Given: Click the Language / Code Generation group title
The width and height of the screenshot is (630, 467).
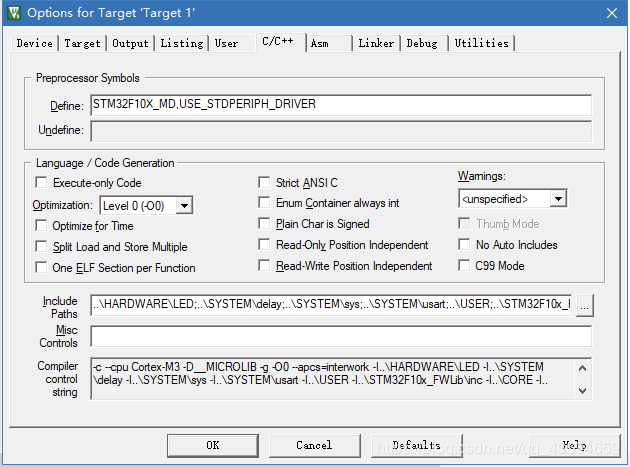Looking at the screenshot, I should click(105, 163).
